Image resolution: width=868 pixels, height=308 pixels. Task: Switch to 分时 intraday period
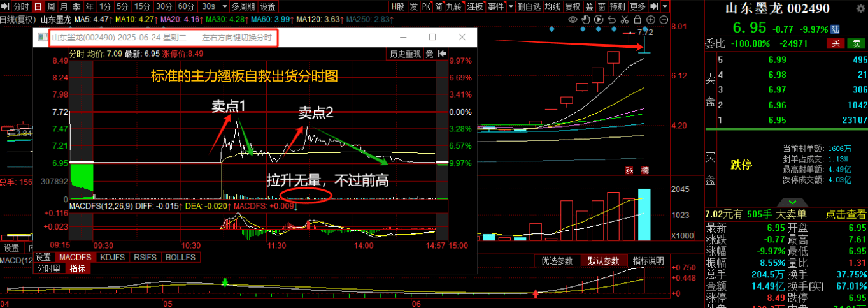pyautogui.click(x=21, y=6)
